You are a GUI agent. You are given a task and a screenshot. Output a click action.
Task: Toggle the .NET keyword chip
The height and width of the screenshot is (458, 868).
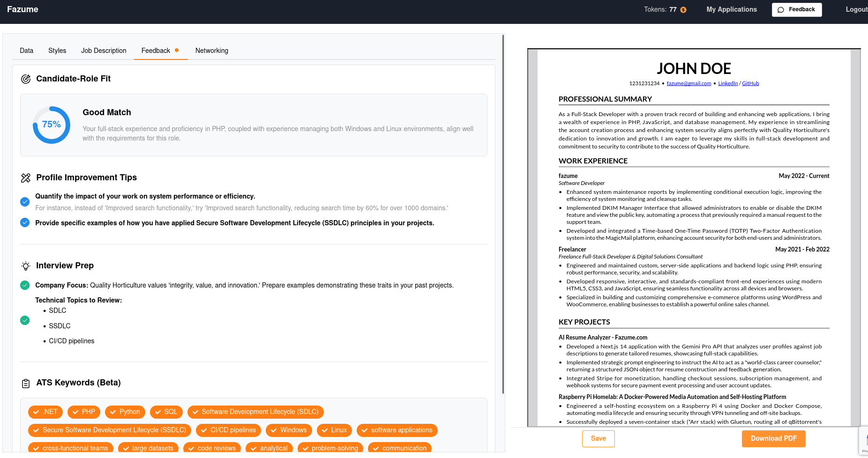tap(45, 412)
